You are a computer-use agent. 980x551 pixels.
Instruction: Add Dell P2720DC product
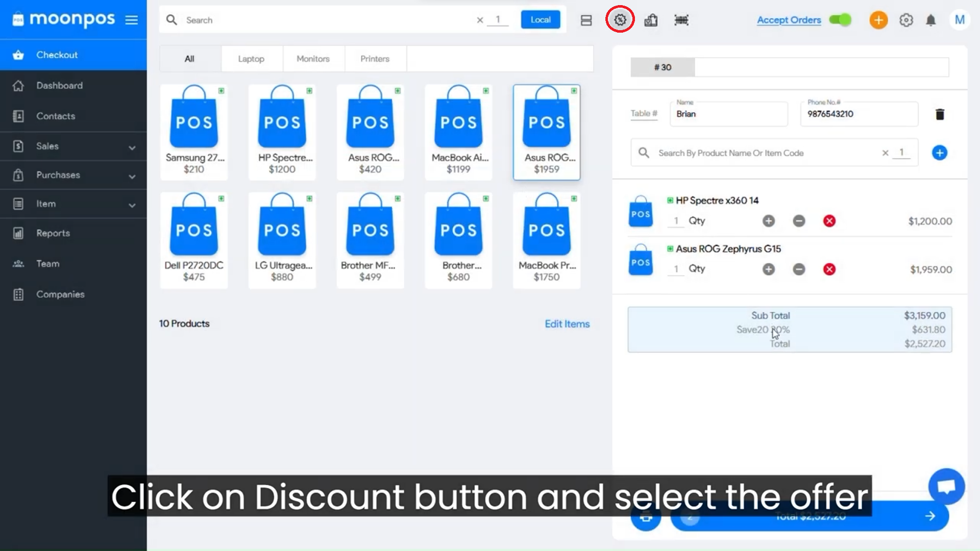click(x=194, y=240)
